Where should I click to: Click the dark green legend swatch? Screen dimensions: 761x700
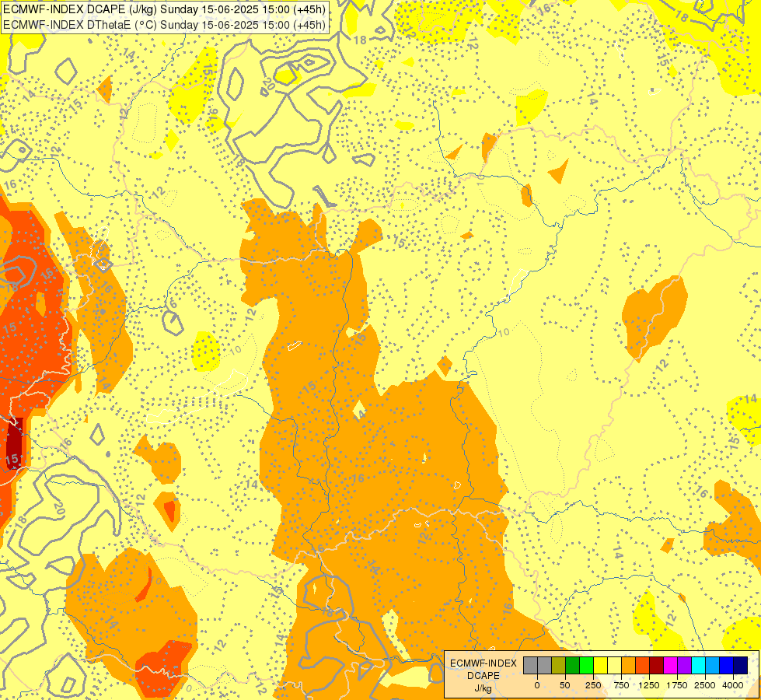[x=573, y=665]
